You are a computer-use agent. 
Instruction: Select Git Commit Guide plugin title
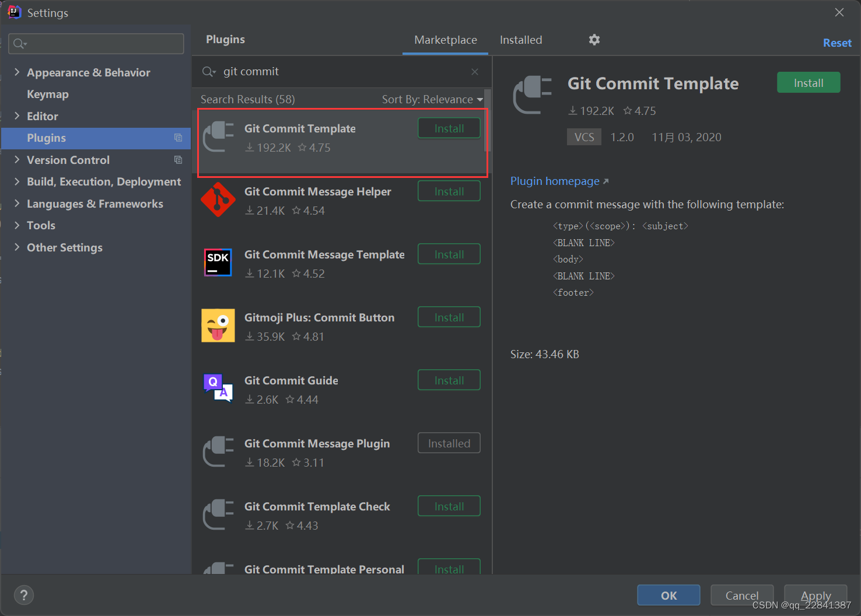pos(291,380)
